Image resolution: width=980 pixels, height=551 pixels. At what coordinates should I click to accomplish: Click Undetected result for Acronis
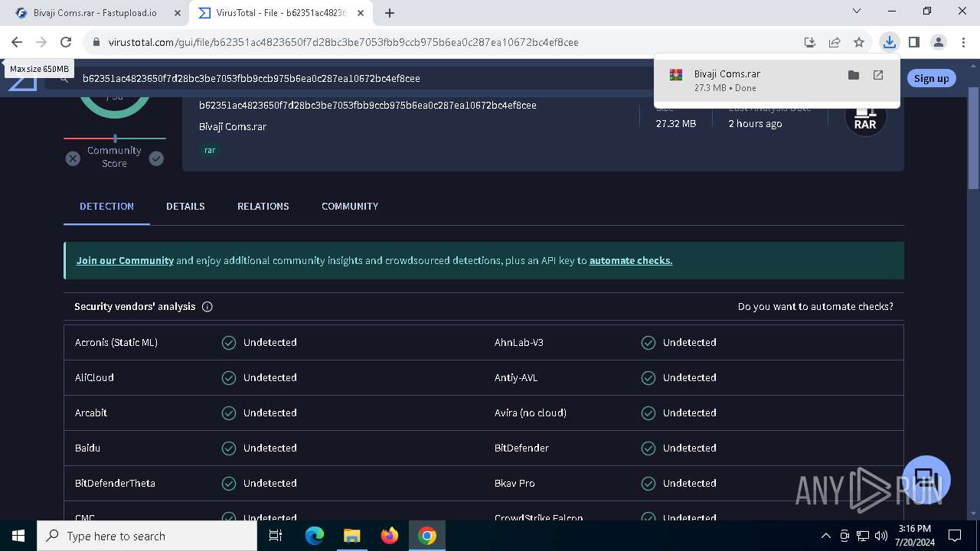(269, 342)
